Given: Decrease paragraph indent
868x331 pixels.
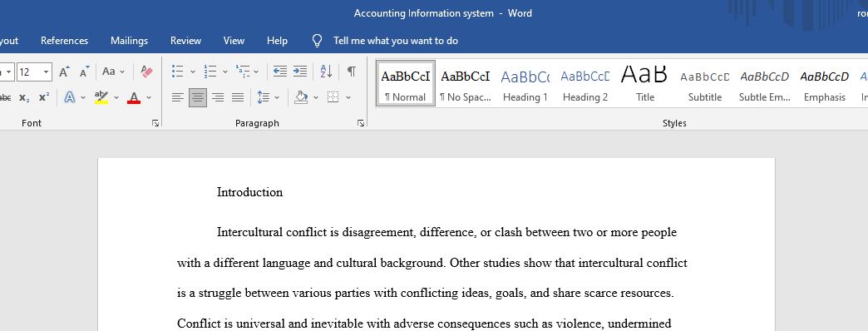Looking at the screenshot, I should click(280, 72).
